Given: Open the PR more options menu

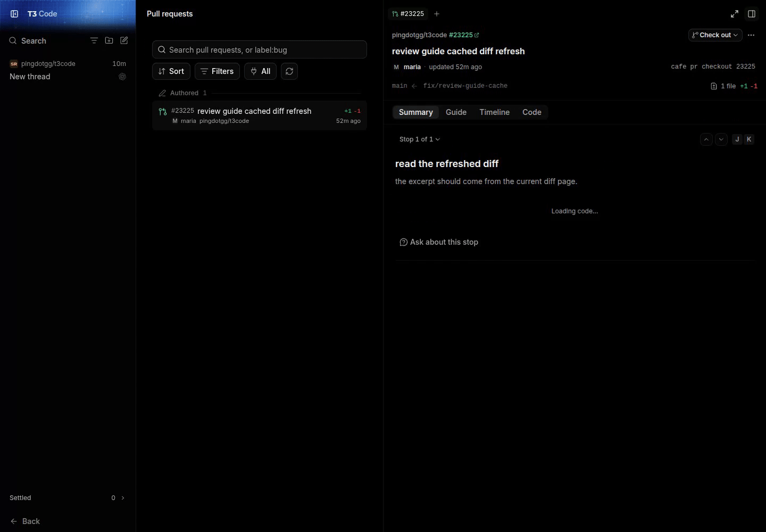Looking at the screenshot, I should pos(751,35).
